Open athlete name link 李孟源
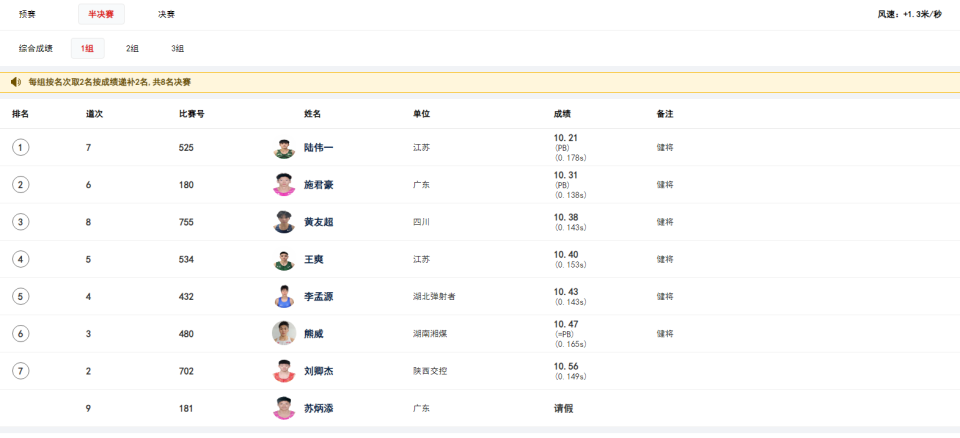The height and width of the screenshot is (438, 960). tap(318, 297)
